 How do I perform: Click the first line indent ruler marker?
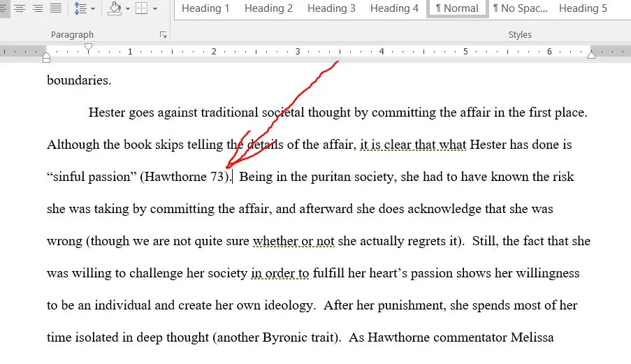tap(88, 48)
